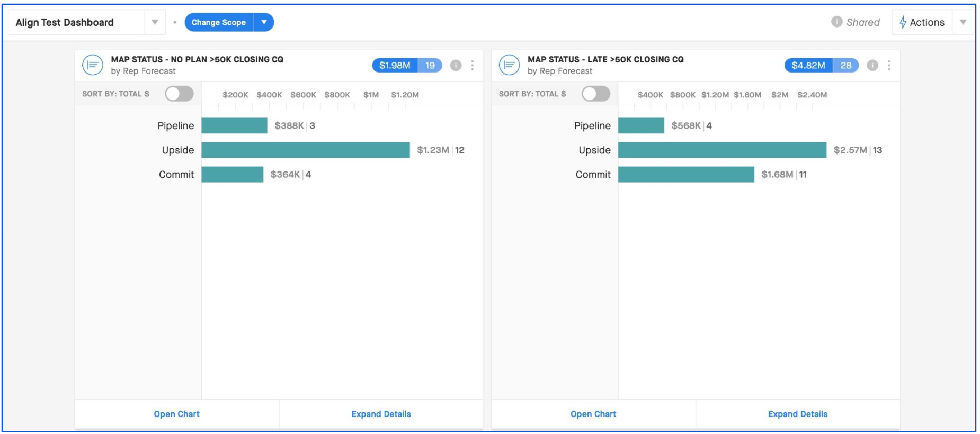980x434 pixels.
Task: Click Pipeline label in Late card
Action: tap(592, 125)
